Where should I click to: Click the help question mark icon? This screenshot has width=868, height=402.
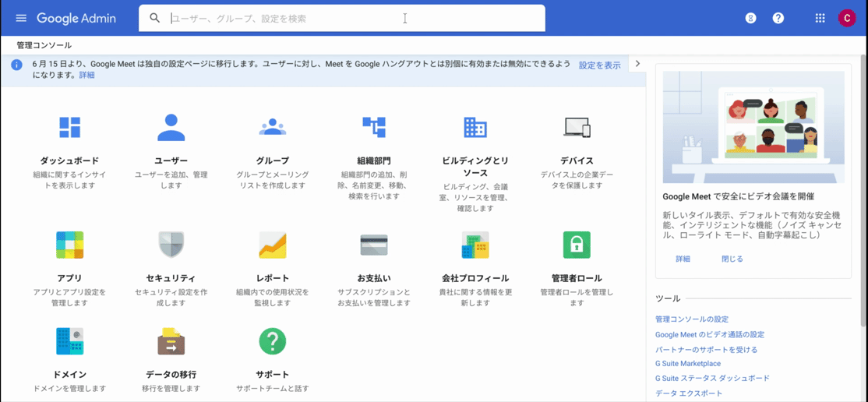[778, 18]
